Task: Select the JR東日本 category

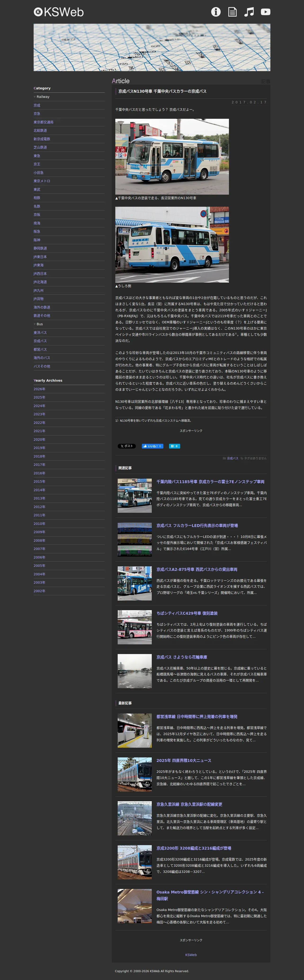Action: tap(40, 257)
